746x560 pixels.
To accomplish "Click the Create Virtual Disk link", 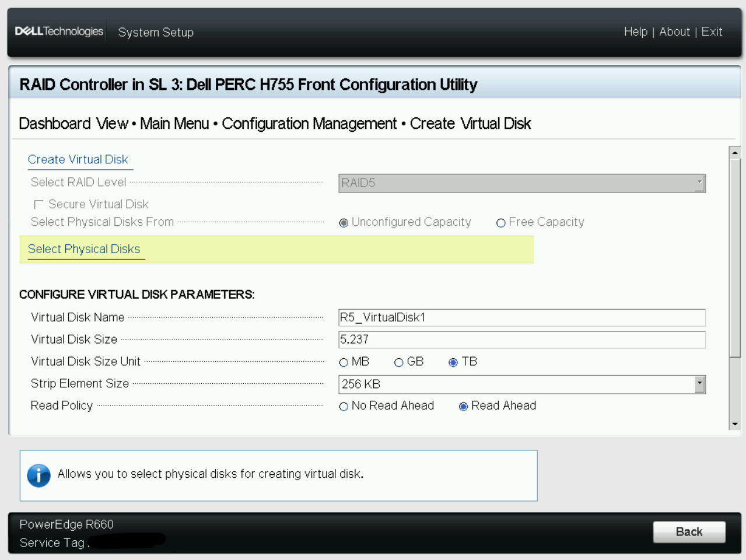I will point(78,159).
